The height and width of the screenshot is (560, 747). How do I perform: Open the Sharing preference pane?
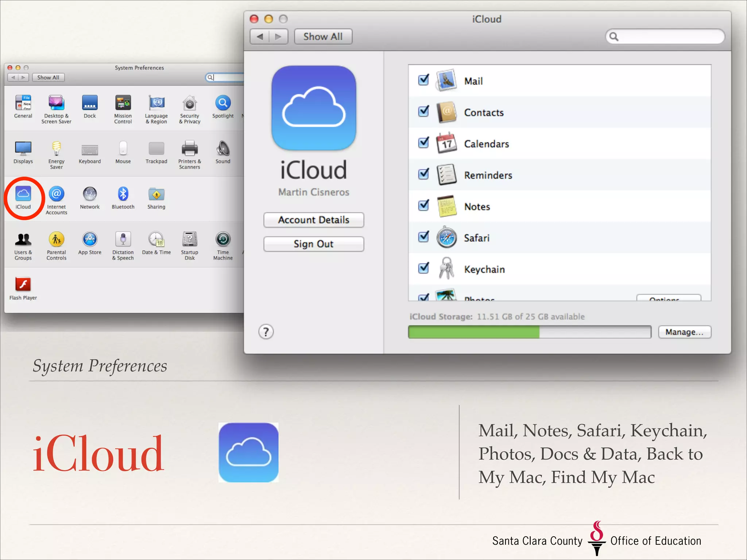pyautogui.click(x=156, y=198)
